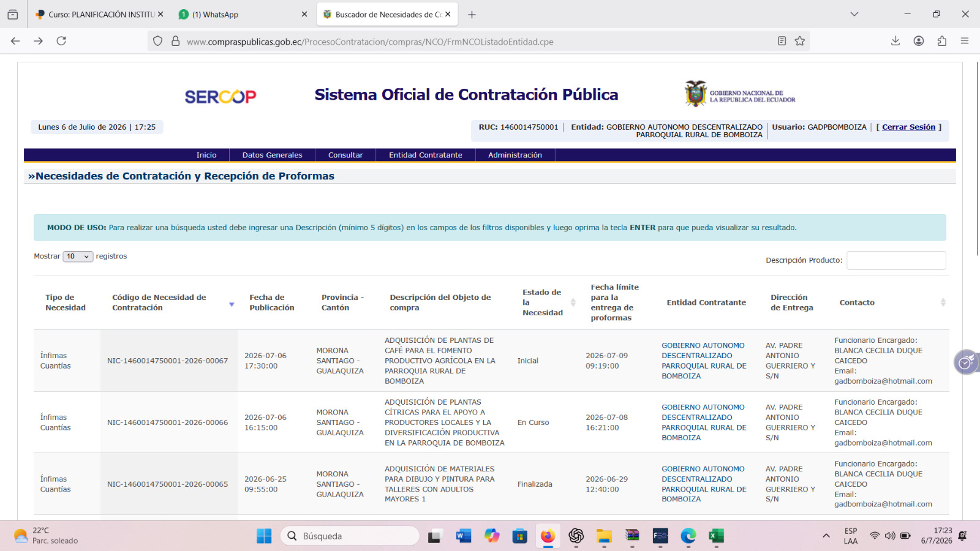Open Excel from the taskbar

pyautogui.click(x=717, y=536)
